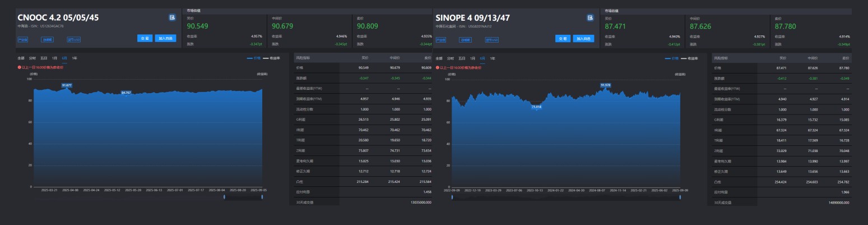868x225 pixels.
Task: Click the red warning icon above CNOOC chart
Action: point(19,67)
